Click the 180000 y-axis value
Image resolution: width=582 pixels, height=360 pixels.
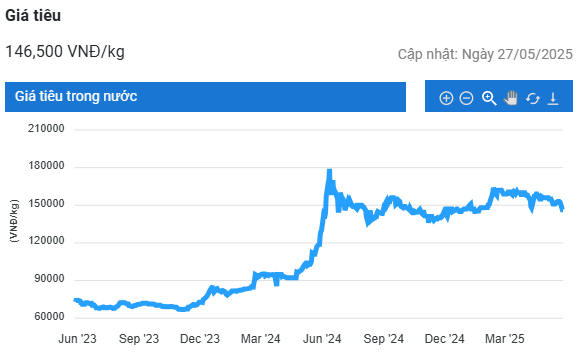[x=46, y=166]
